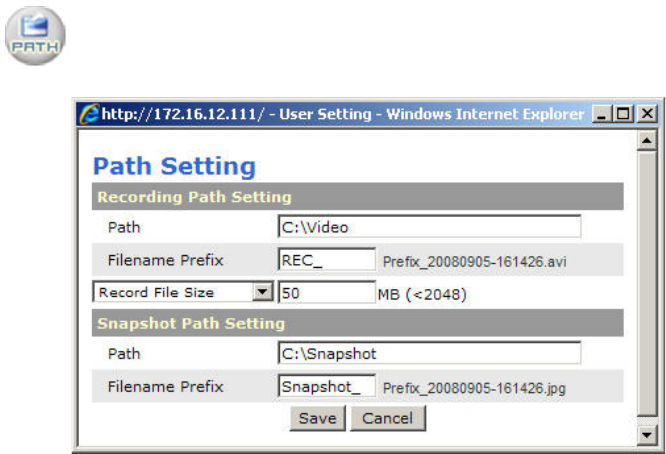The width and height of the screenshot is (666, 454).
Task: Click the Path Setting page heading
Action: (x=174, y=166)
